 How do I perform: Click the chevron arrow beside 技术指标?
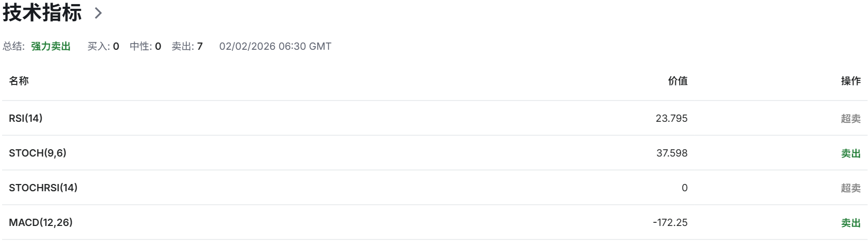pos(99,13)
